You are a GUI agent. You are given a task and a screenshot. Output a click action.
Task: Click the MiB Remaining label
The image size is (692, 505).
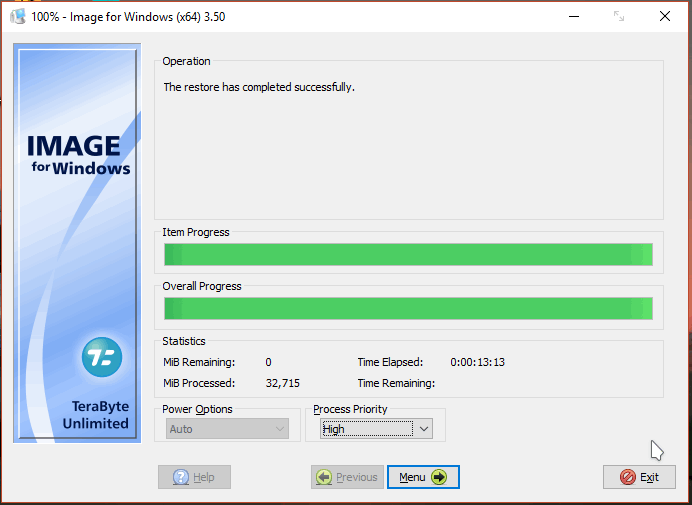pos(199,362)
